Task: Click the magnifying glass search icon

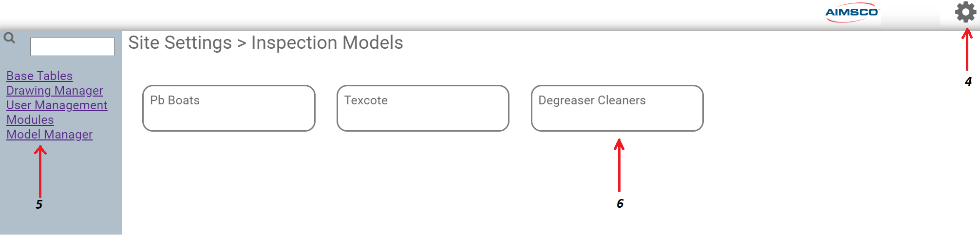Action: coord(9,38)
